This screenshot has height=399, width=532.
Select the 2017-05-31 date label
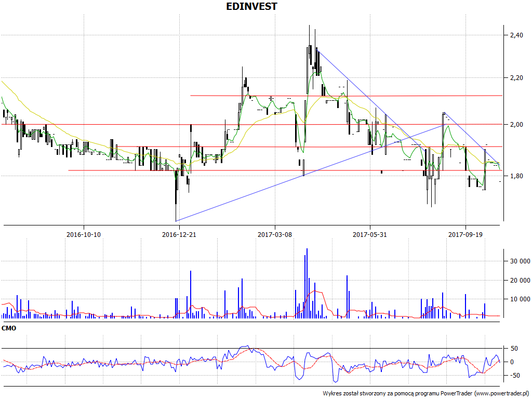(x=370, y=234)
